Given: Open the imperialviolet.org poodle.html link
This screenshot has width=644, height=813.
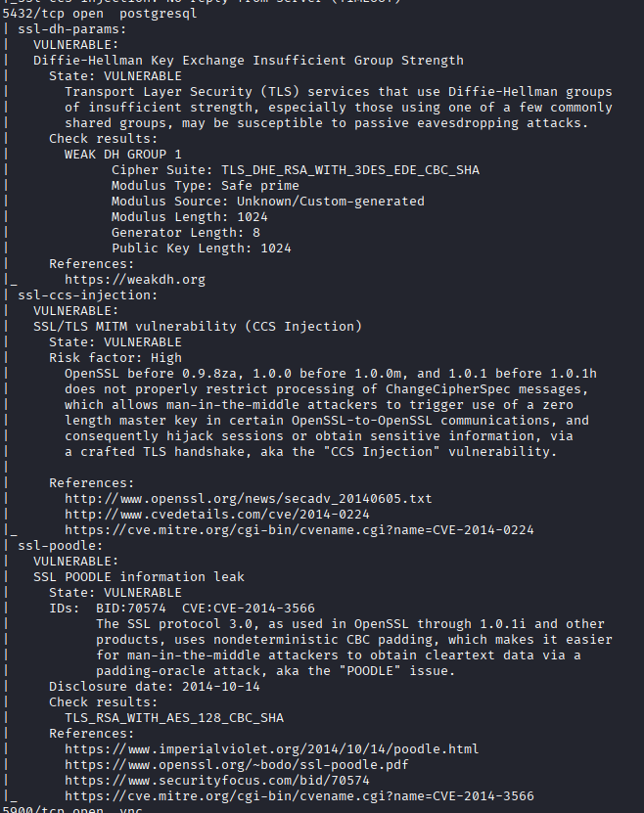Looking at the screenshot, I should pos(272,749).
